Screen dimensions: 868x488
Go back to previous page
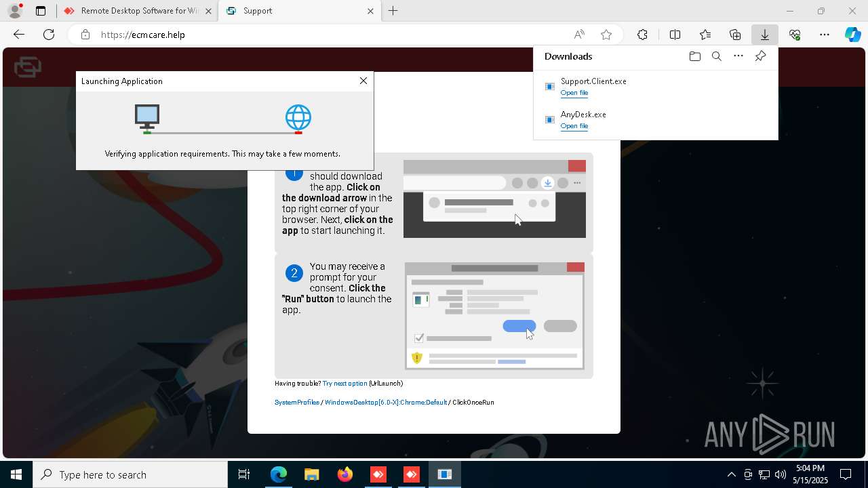pos(19,35)
